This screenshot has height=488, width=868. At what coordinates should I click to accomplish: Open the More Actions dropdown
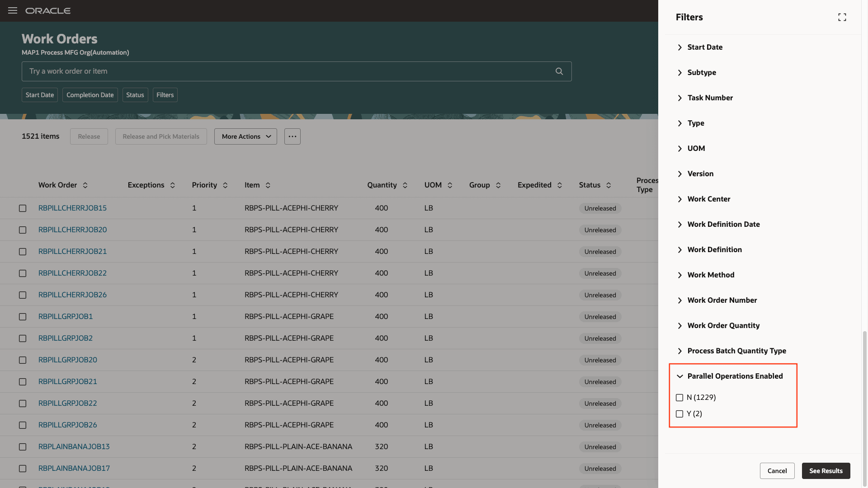coord(245,136)
